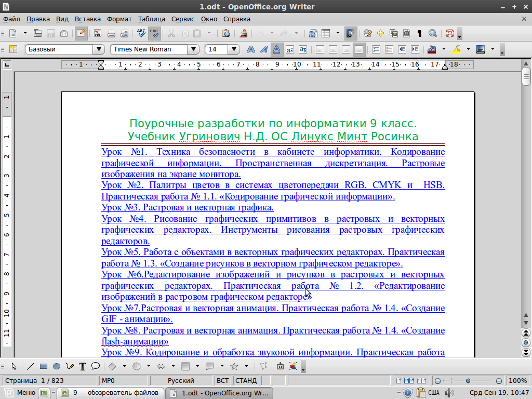
Task: Expand the Font Color dropdown arrow
Action: (x=444, y=49)
